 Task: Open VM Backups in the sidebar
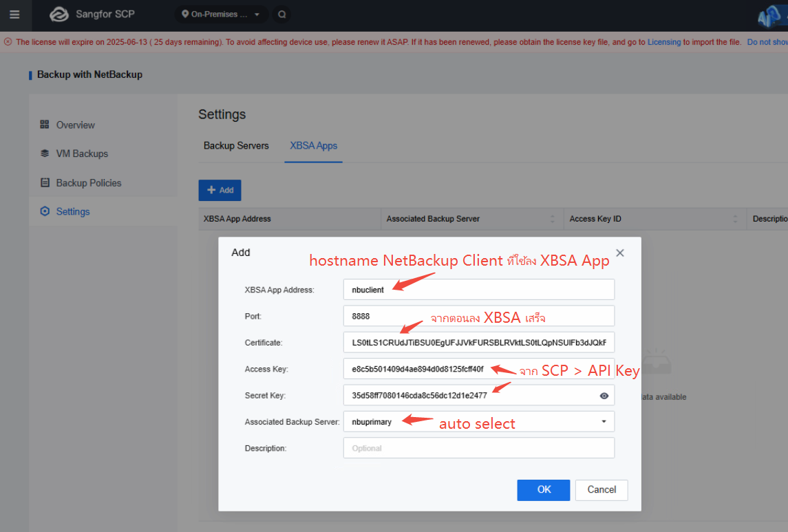(x=82, y=153)
